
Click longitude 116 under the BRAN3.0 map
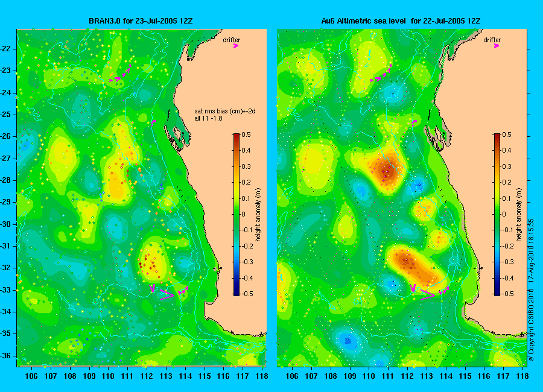pos(224,376)
